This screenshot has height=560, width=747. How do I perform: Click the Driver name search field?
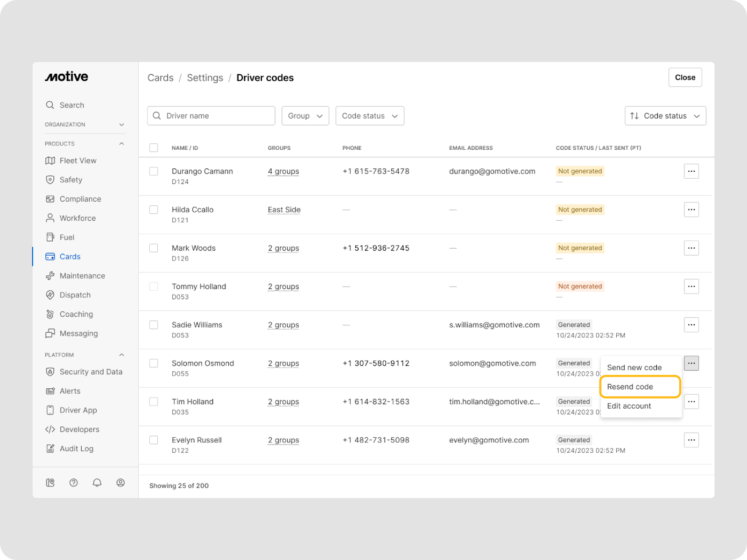[211, 116]
